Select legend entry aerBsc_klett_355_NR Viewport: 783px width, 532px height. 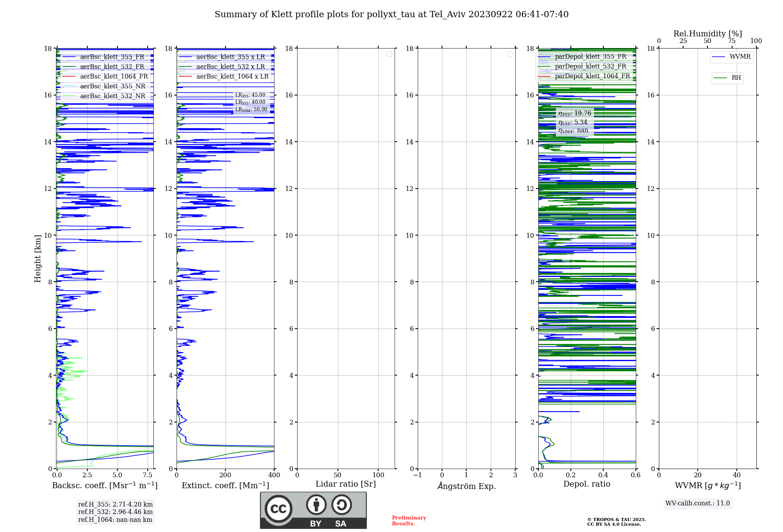[x=105, y=86]
